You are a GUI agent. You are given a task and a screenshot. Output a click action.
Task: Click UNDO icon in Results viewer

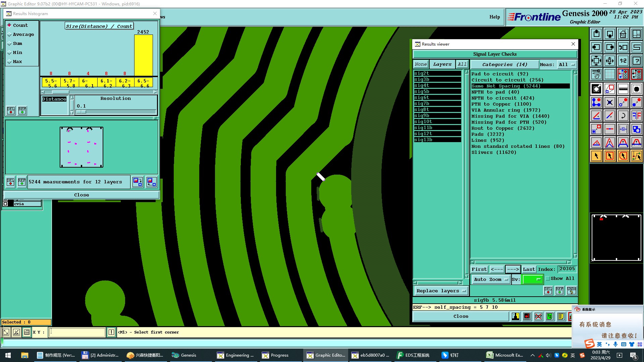click(572, 290)
